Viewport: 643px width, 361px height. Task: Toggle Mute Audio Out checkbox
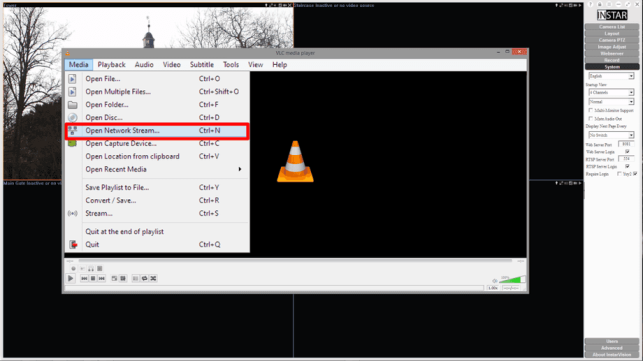coord(591,119)
